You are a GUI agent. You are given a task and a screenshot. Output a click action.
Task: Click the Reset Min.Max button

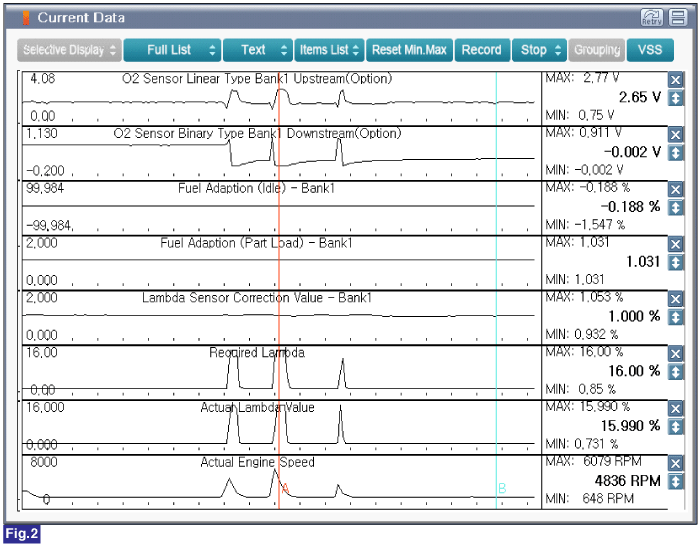(409, 50)
